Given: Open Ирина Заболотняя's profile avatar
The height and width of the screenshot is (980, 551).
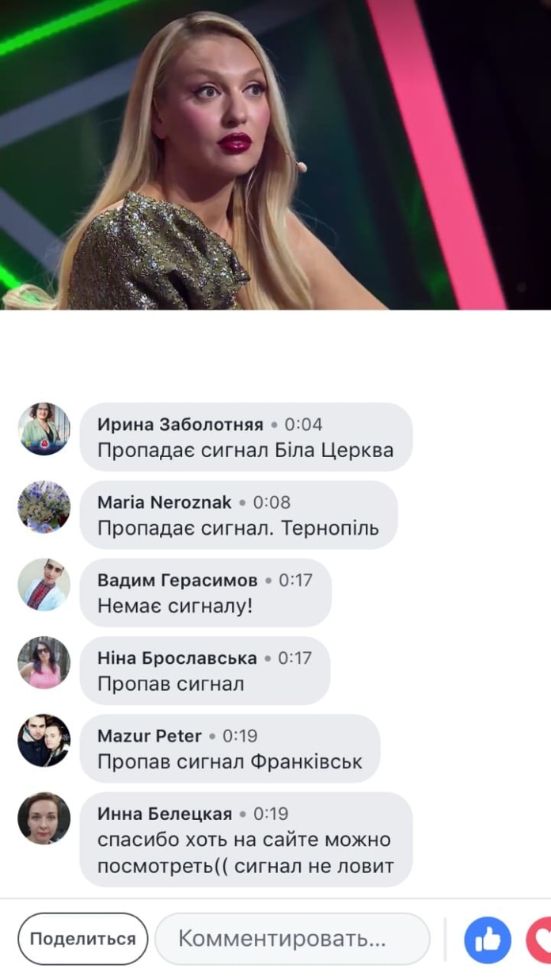Looking at the screenshot, I should (x=44, y=429).
